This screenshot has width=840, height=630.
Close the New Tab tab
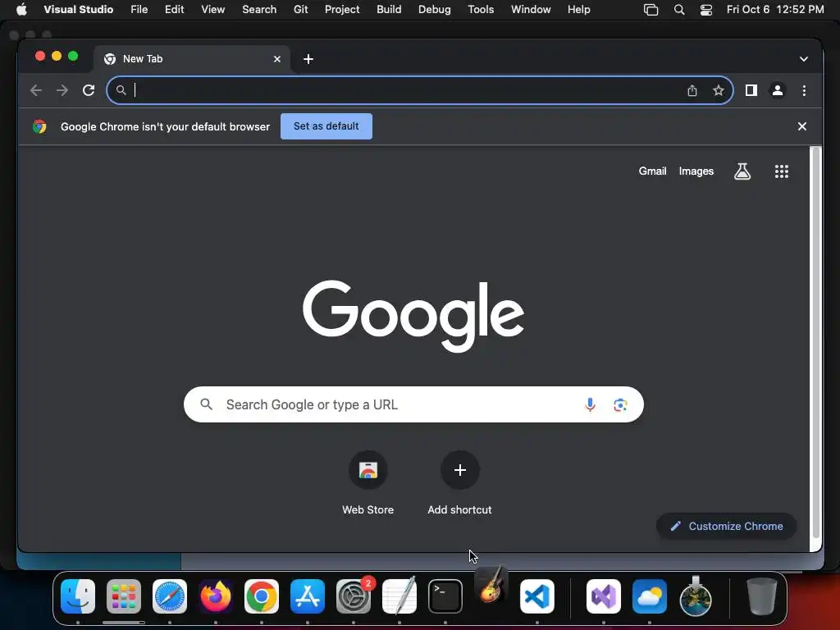tap(277, 59)
